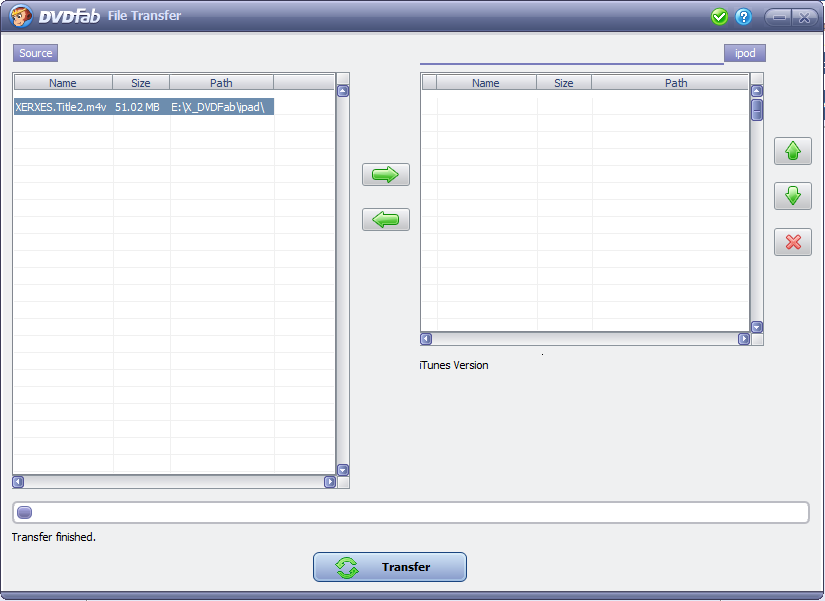The height and width of the screenshot is (601, 825).
Task: Click ipod list vertical scrollbar thumb
Action: coord(757,110)
